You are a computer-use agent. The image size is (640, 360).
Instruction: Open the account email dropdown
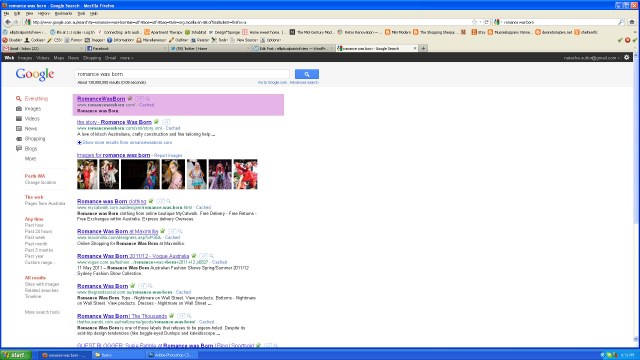point(591,58)
